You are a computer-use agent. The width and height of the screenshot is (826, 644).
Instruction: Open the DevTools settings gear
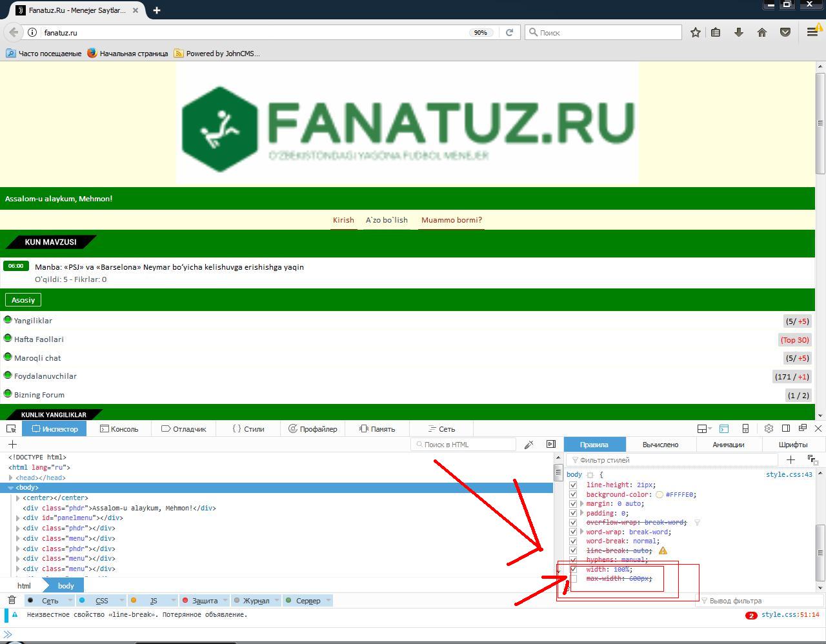pyautogui.click(x=769, y=428)
